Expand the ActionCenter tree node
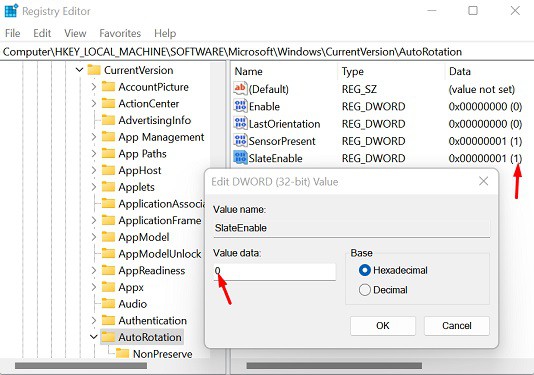The image size is (534, 375). coord(94,103)
